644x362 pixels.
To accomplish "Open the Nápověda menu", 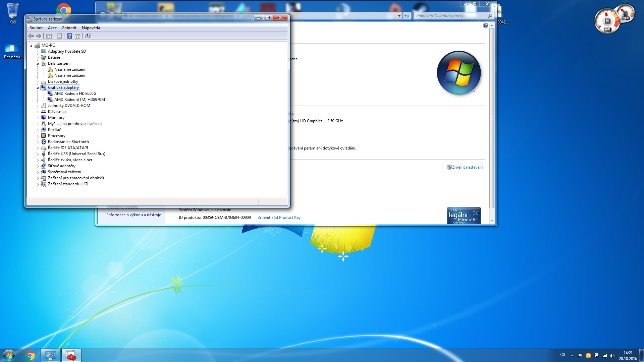I will pyautogui.click(x=91, y=28).
